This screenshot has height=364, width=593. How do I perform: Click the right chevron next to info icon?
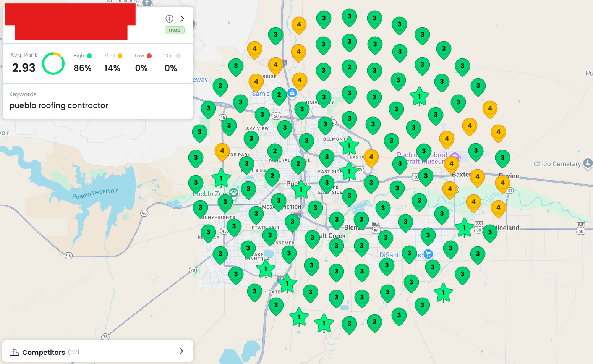click(x=182, y=19)
